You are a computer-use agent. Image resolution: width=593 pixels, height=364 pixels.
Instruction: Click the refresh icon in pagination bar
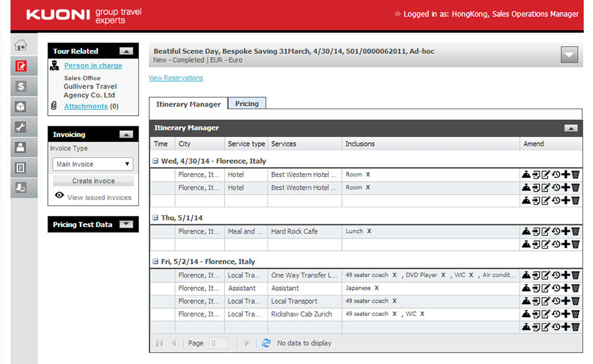[x=266, y=343]
